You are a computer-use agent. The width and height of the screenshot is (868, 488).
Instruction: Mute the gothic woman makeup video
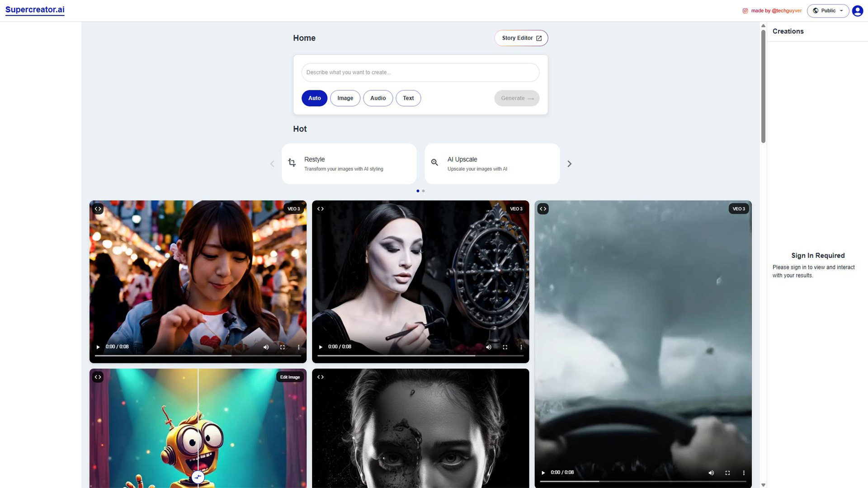coord(488,347)
